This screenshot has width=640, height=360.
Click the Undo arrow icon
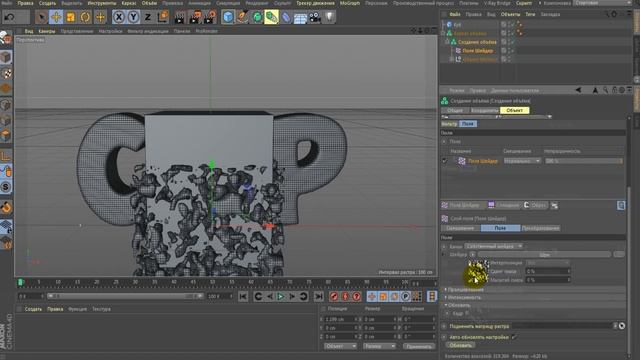[10, 17]
